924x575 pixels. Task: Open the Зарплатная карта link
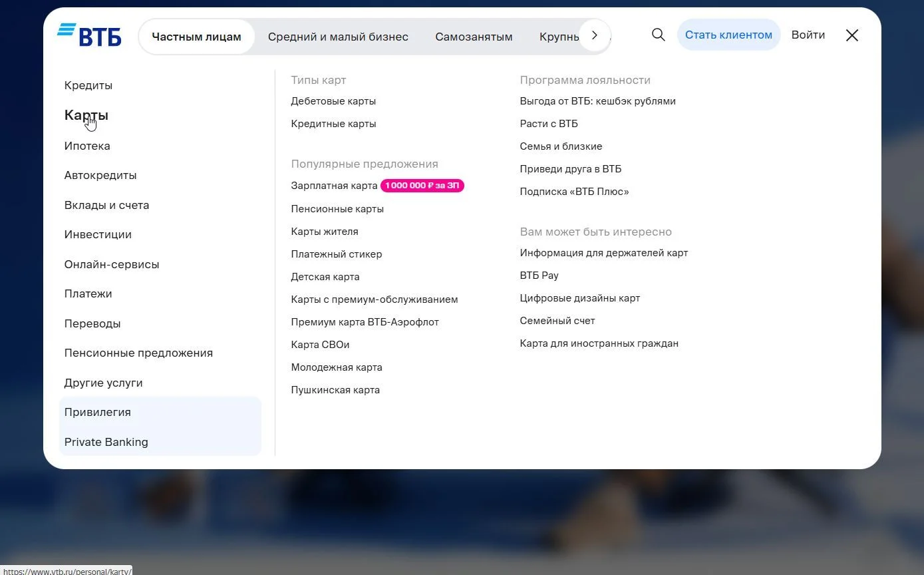tap(334, 186)
